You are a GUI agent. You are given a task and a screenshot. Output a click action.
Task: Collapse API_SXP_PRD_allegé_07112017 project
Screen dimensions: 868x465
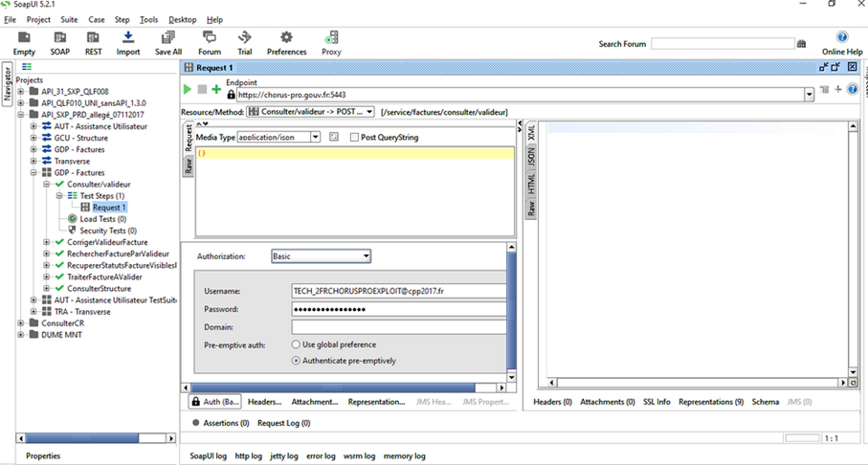(x=20, y=115)
